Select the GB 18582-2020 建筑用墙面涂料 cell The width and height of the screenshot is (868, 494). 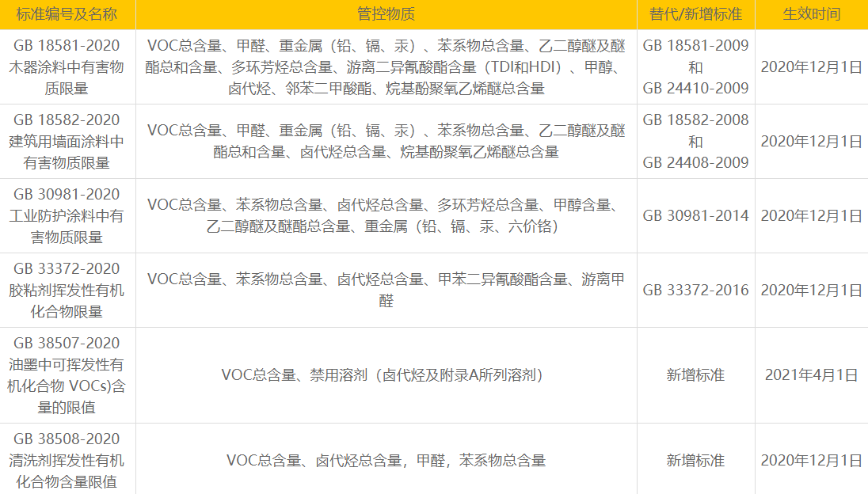click(x=67, y=141)
